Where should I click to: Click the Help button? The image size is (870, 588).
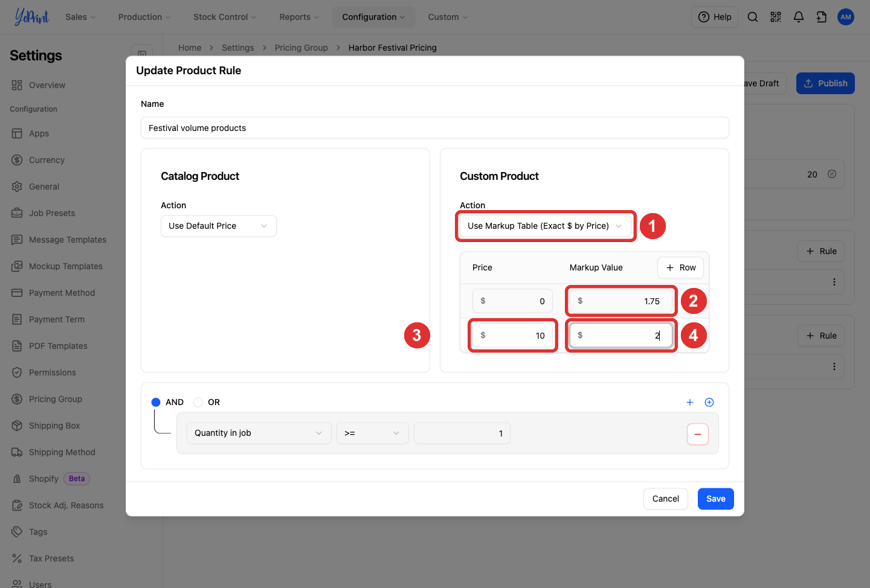coord(715,17)
